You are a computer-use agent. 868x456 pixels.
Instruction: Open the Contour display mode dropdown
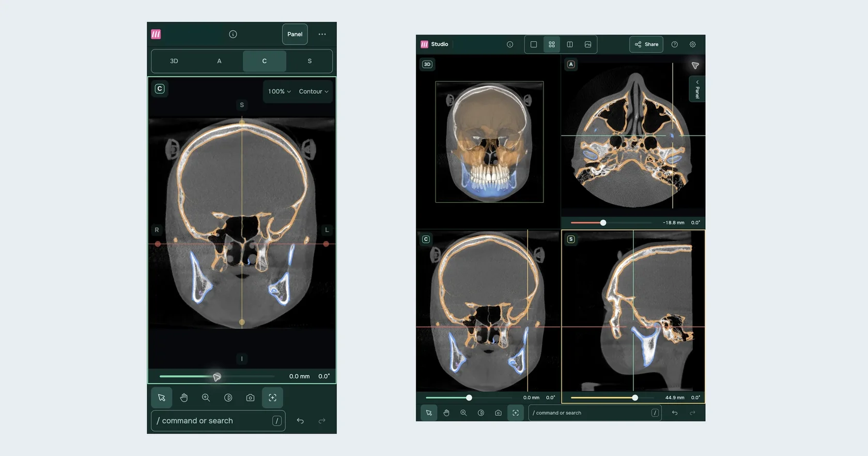tap(314, 92)
